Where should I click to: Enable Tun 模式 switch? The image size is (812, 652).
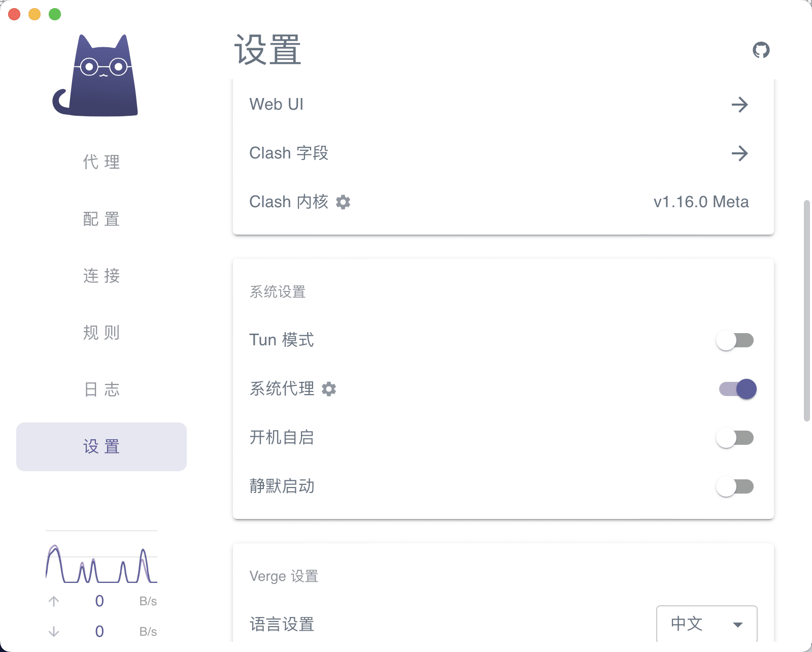735,340
